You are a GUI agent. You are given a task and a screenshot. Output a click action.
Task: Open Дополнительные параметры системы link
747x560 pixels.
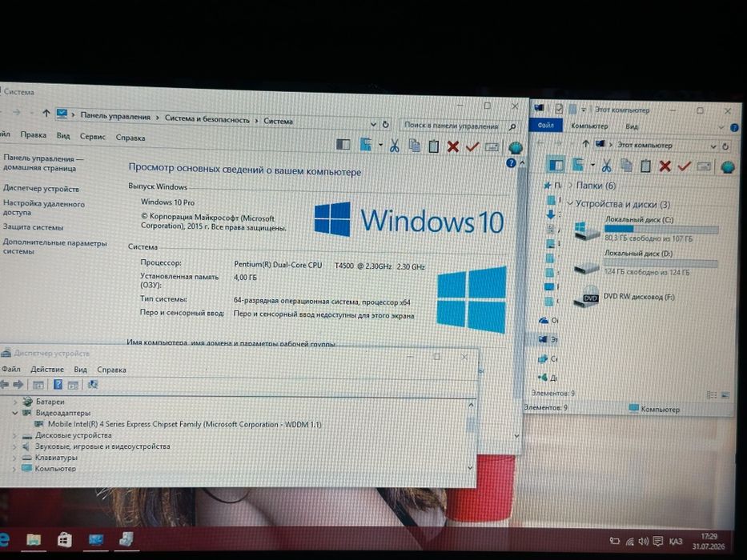click(54, 246)
